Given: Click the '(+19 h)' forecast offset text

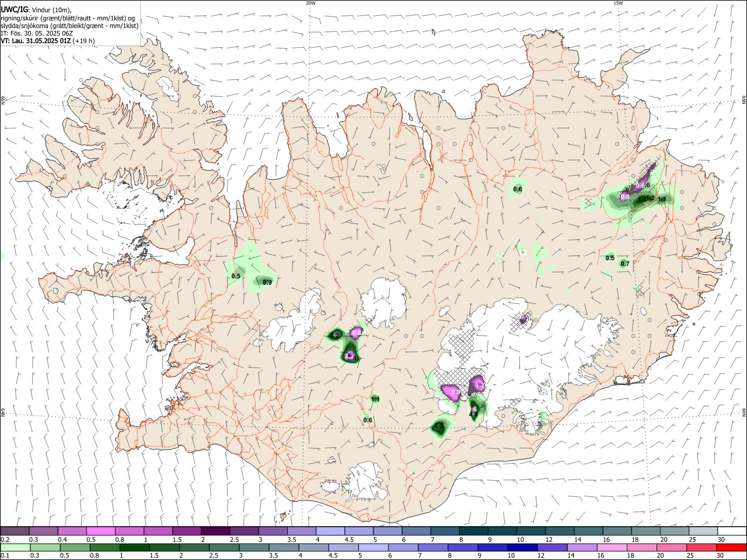Looking at the screenshot, I should click(x=83, y=41).
